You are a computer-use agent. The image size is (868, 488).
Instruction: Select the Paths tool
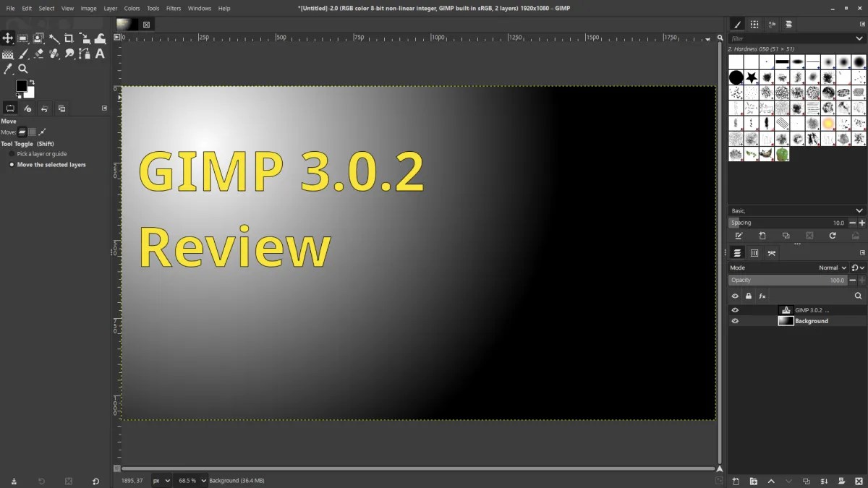point(85,53)
